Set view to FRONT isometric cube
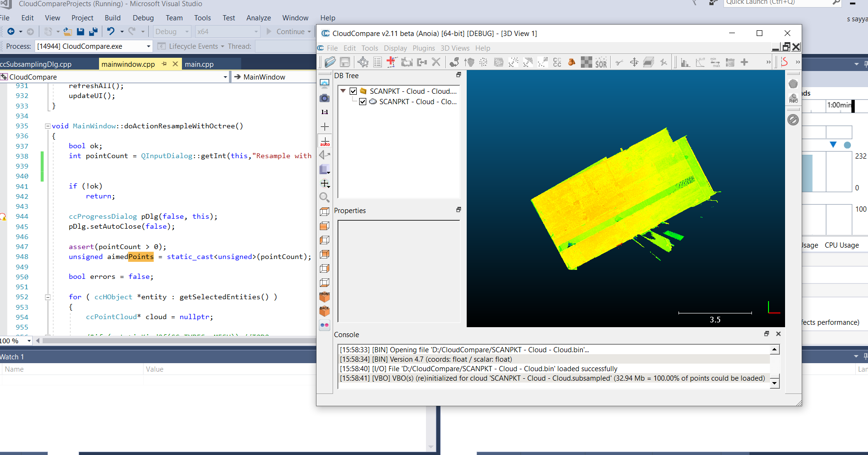 pos(325,297)
